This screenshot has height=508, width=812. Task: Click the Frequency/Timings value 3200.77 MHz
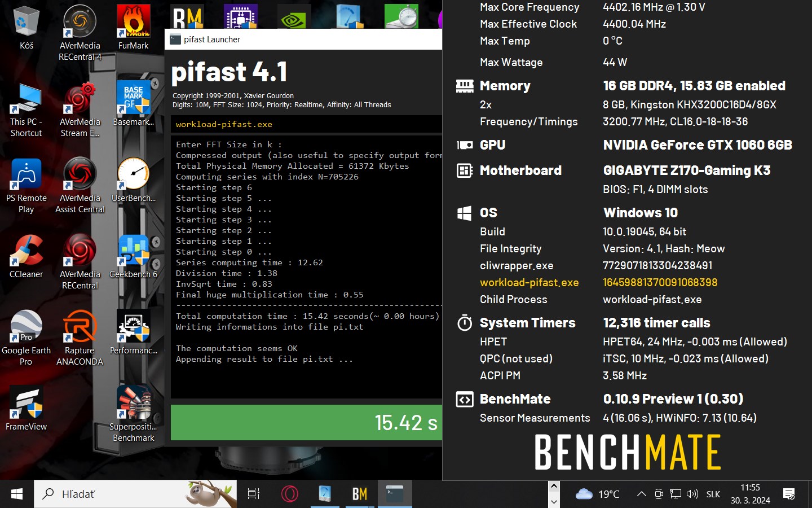point(675,121)
